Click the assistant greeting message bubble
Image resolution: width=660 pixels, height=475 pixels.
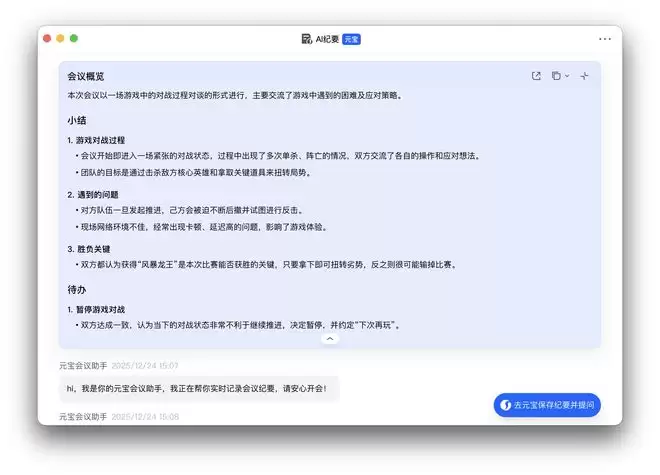point(198,387)
